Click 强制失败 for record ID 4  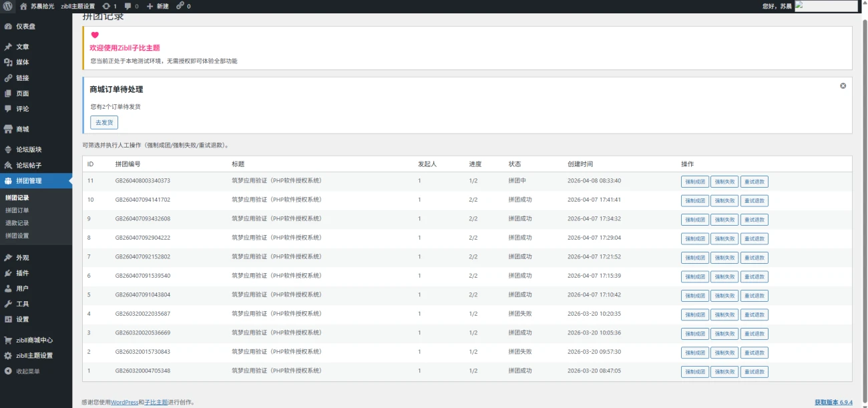(724, 315)
